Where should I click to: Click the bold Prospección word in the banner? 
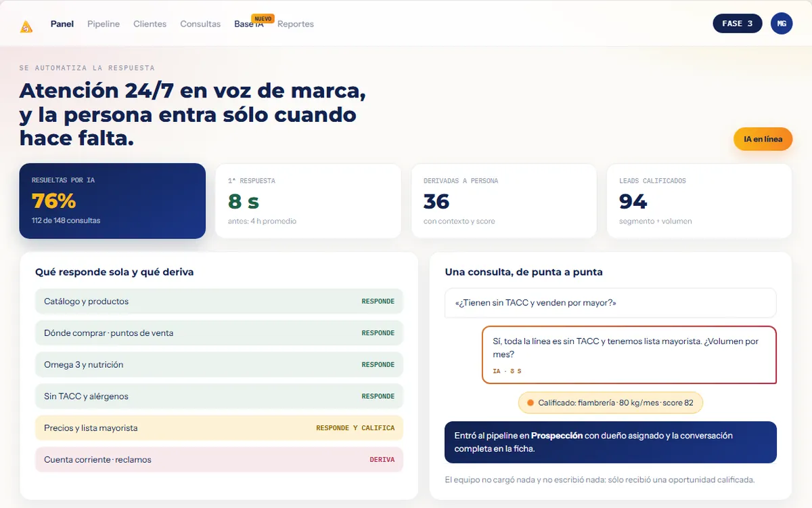coord(557,436)
